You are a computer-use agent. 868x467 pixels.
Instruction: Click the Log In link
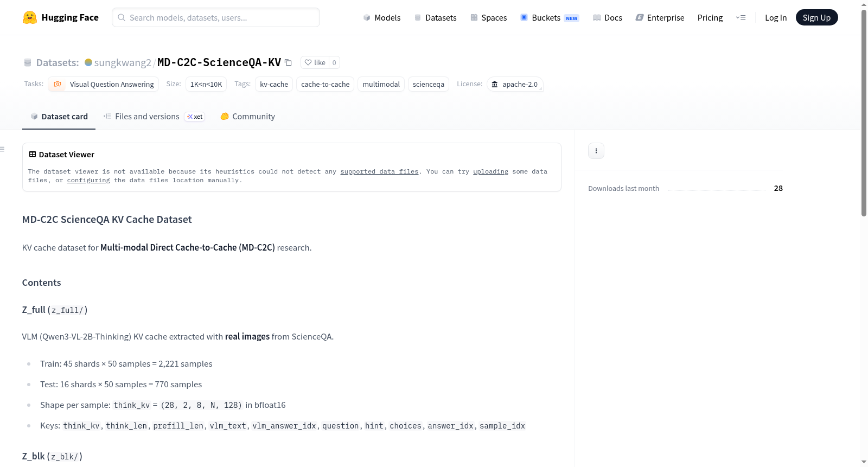(x=776, y=17)
